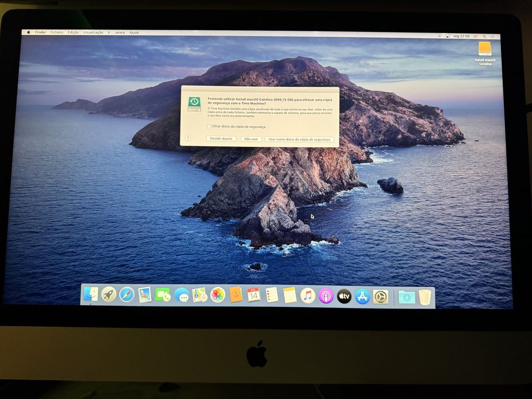Open the Trash in the dock

pos(425,297)
